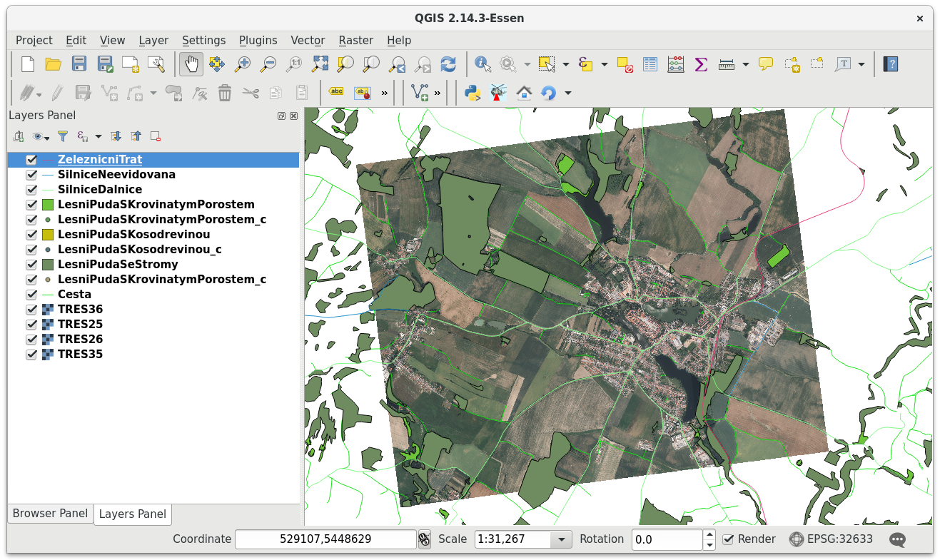Open the Raster menu
The height and width of the screenshot is (560, 940).
pos(356,40)
